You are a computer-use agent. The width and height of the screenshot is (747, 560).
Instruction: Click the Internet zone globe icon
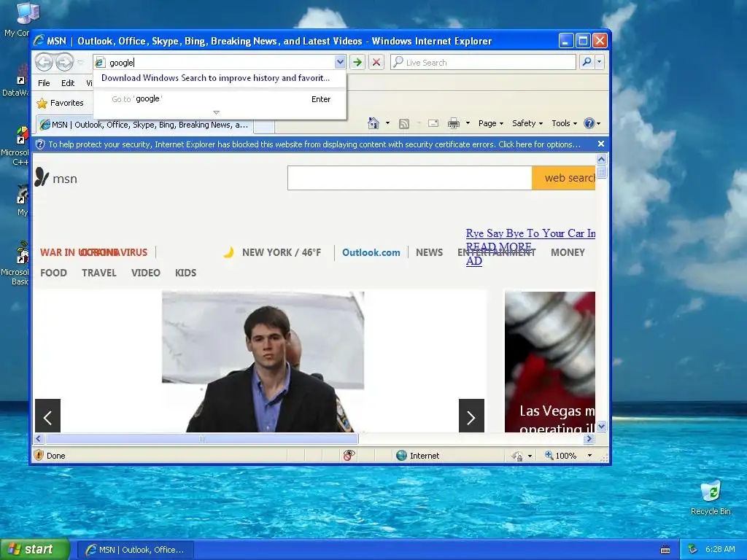click(402, 456)
